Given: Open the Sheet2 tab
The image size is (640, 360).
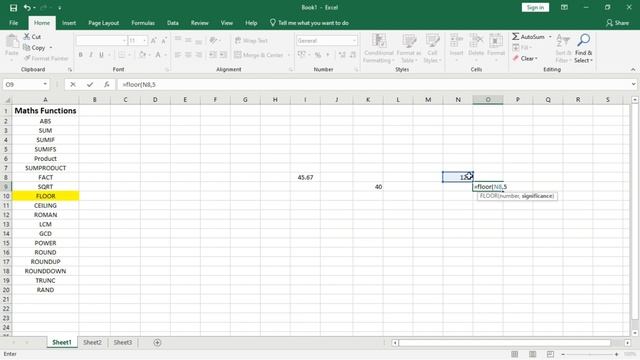Looking at the screenshot, I should point(92,342).
